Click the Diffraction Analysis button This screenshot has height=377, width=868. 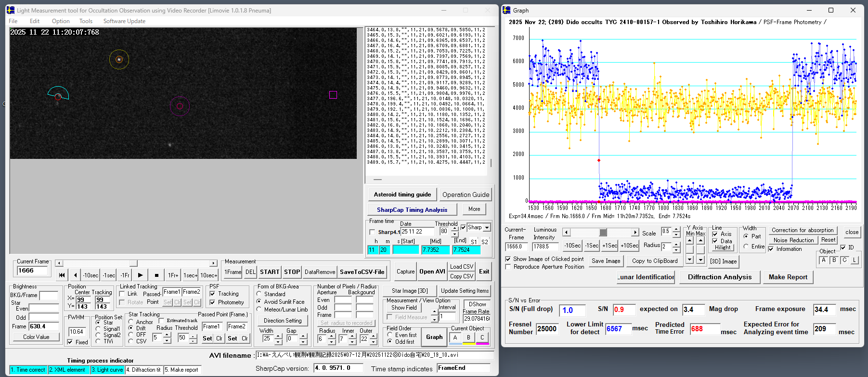(719, 277)
